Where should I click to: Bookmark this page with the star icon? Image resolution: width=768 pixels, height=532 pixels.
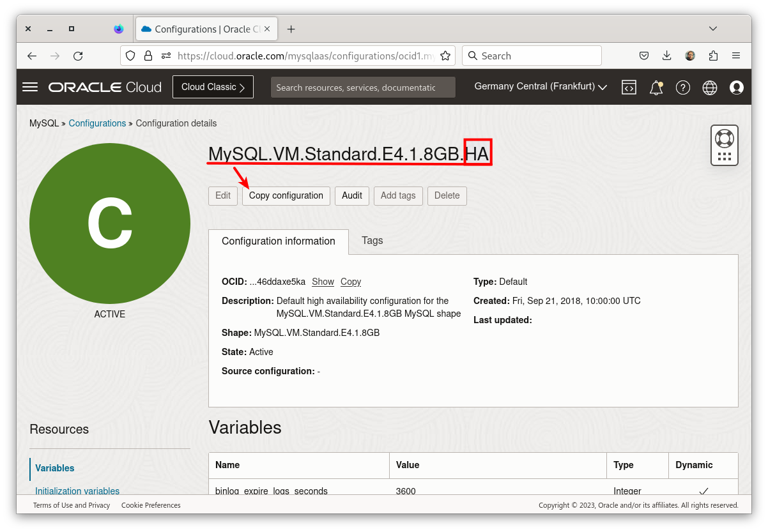[445, 56]
